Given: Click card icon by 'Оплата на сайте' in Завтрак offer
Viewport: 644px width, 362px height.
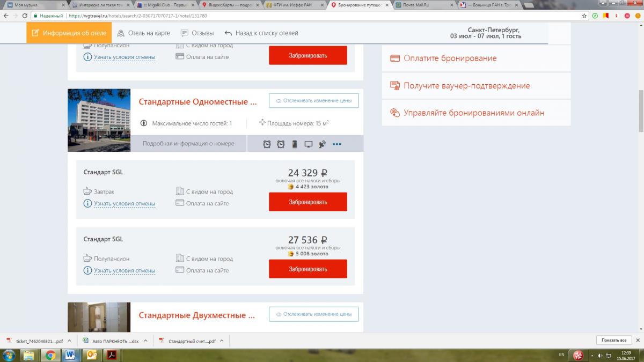Looking at the screenshot, I should [180, 203].
